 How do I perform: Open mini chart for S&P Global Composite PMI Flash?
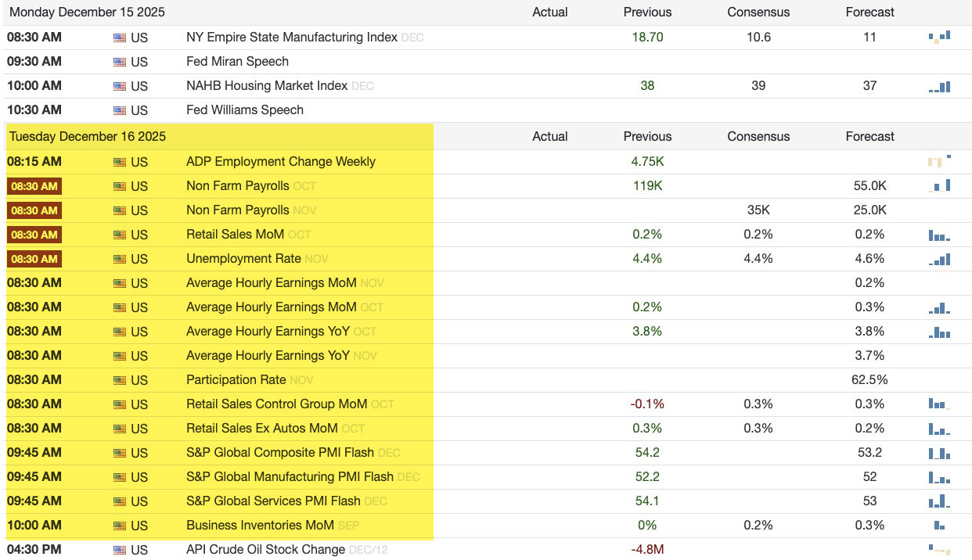click(939, 453)
